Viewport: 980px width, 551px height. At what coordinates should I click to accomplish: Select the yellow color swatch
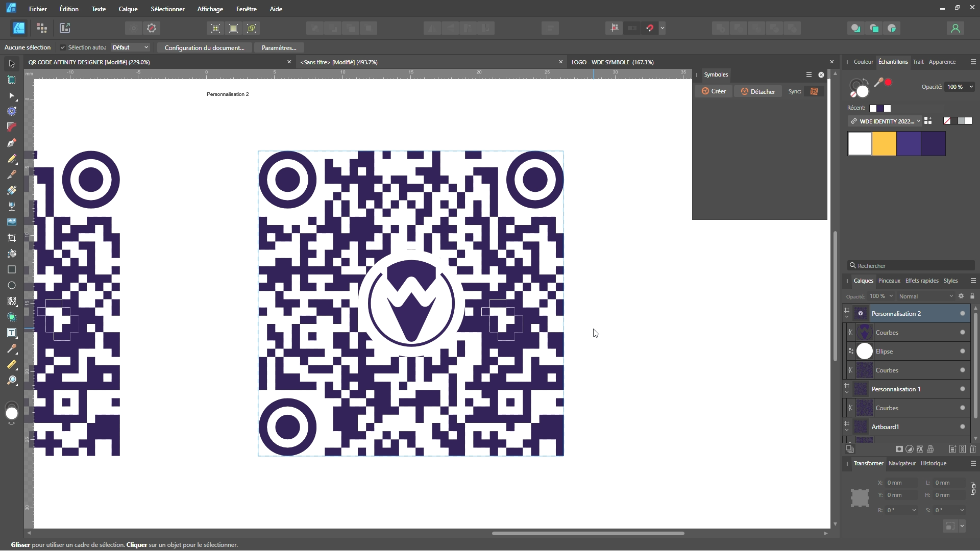point(884,143)
